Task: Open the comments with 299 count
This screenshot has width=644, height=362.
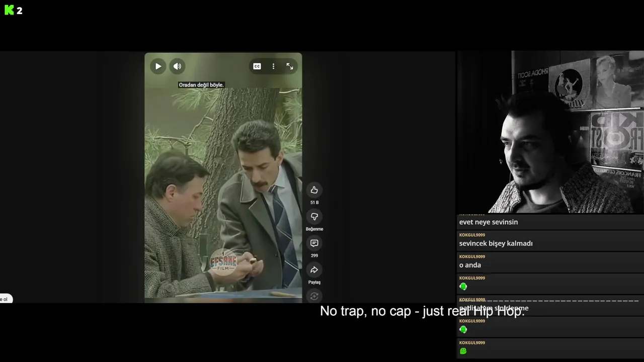Action: [x=314, y=243]
